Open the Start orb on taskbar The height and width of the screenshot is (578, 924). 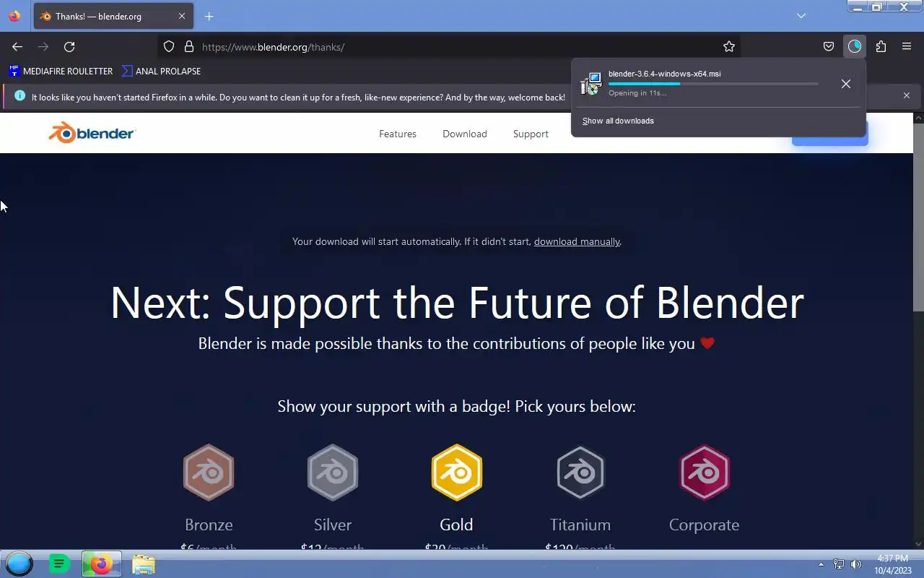(19, 564)
